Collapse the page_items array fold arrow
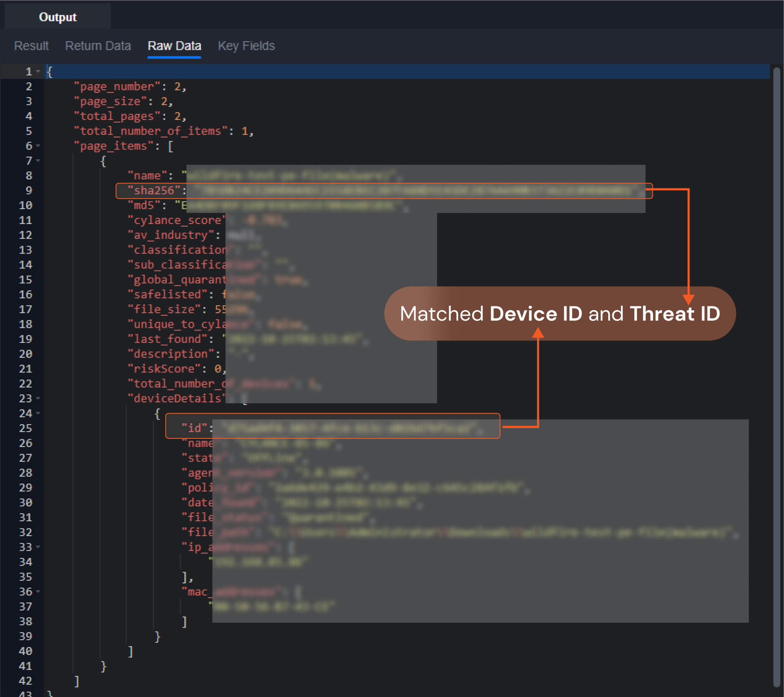The image size is (784, 697). click(38, 146)
